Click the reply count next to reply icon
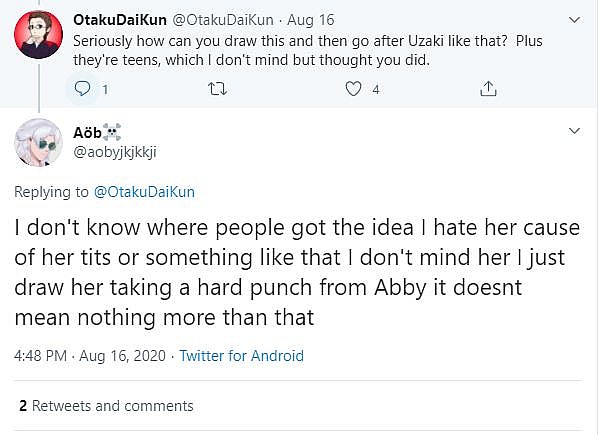This screenshot has width=600, height=435. pyautogui.click(x=104, y=89)
